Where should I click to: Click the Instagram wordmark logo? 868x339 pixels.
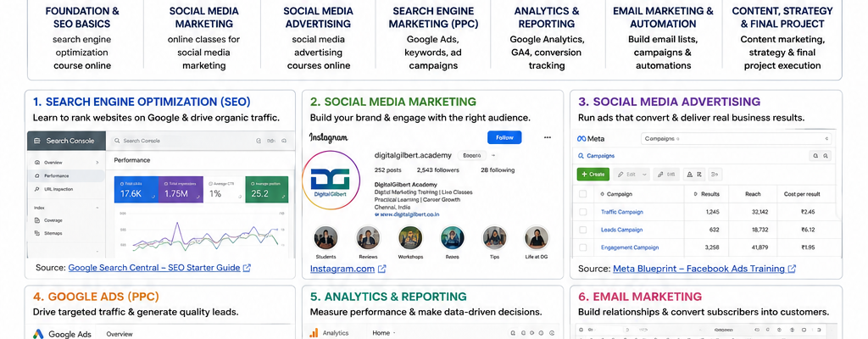[x=328, y=137]
